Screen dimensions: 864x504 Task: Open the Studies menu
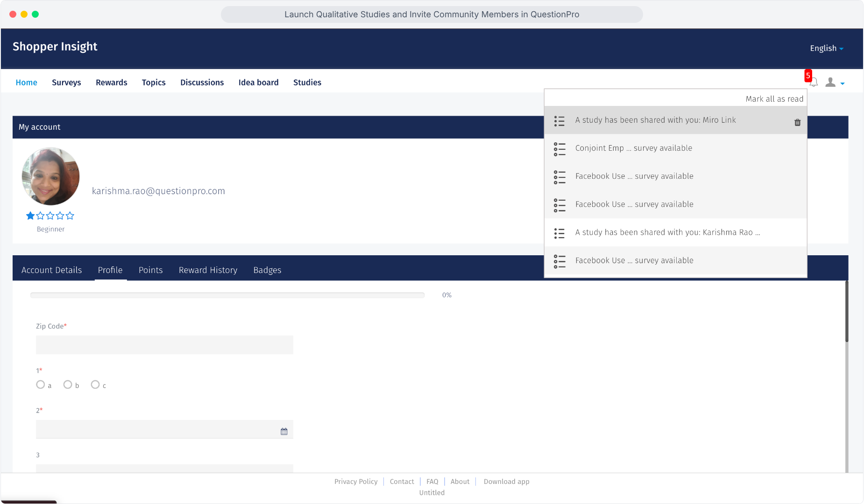(307, 83)
